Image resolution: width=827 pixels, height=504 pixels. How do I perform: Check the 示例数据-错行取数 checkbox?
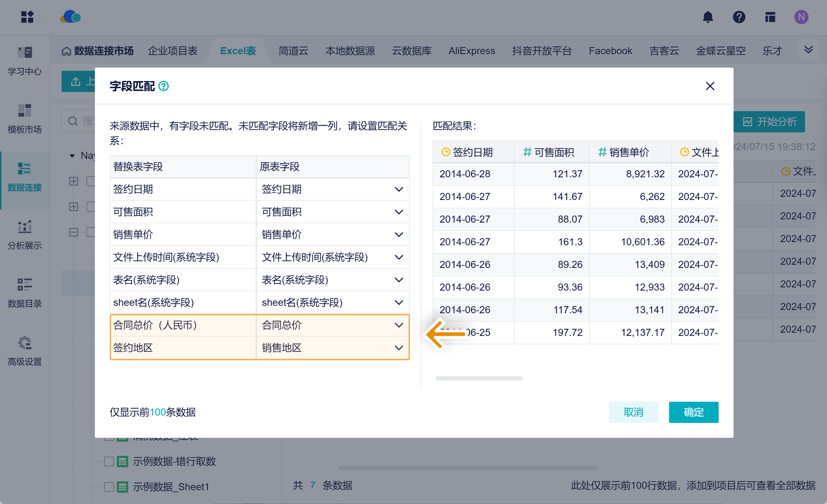point(109,462)
